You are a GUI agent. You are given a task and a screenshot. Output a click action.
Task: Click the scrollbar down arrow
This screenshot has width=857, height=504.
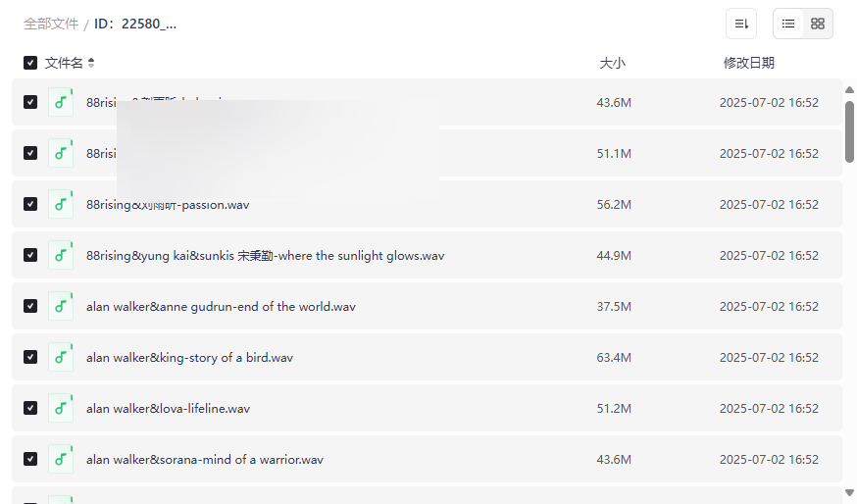coord(849,492)
